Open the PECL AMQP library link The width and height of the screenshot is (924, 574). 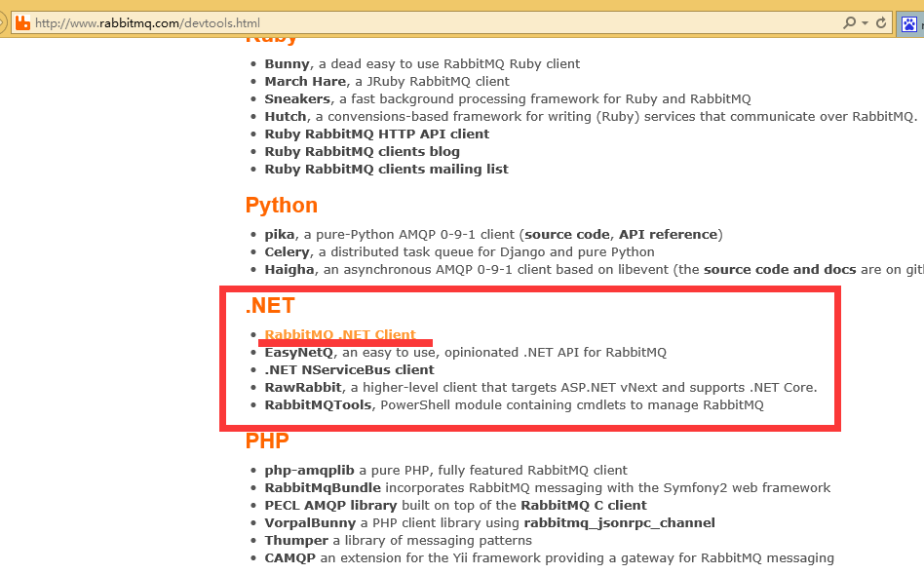(330, 506)
